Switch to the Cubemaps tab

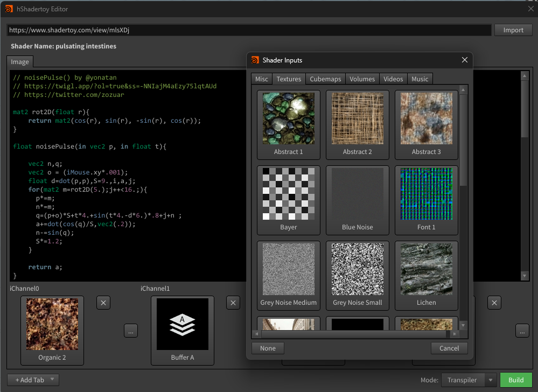[x=325, y=79]
